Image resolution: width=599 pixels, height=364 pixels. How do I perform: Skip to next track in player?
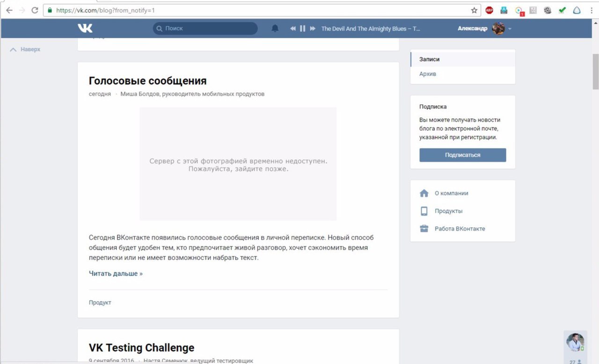(x=313, y=29)
